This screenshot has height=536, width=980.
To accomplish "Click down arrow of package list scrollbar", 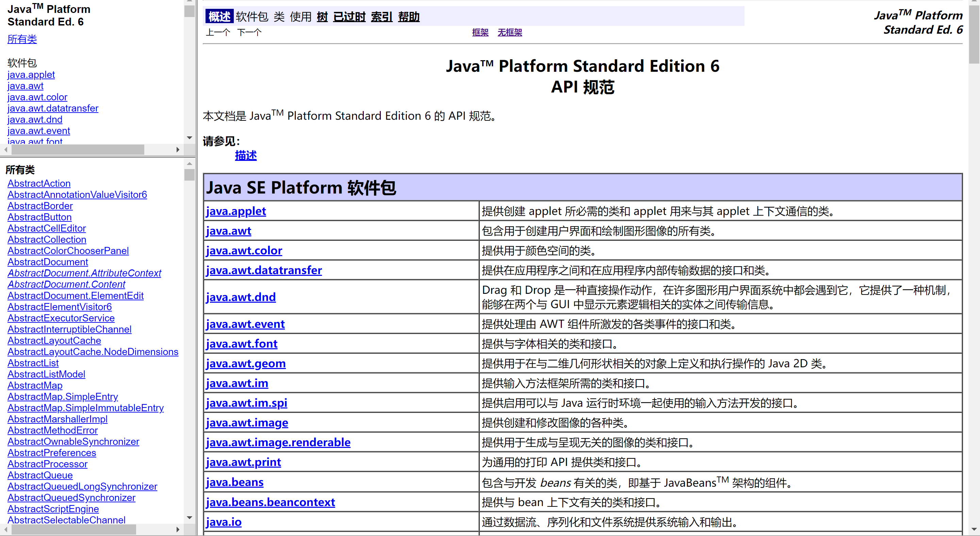I will 189,138.
